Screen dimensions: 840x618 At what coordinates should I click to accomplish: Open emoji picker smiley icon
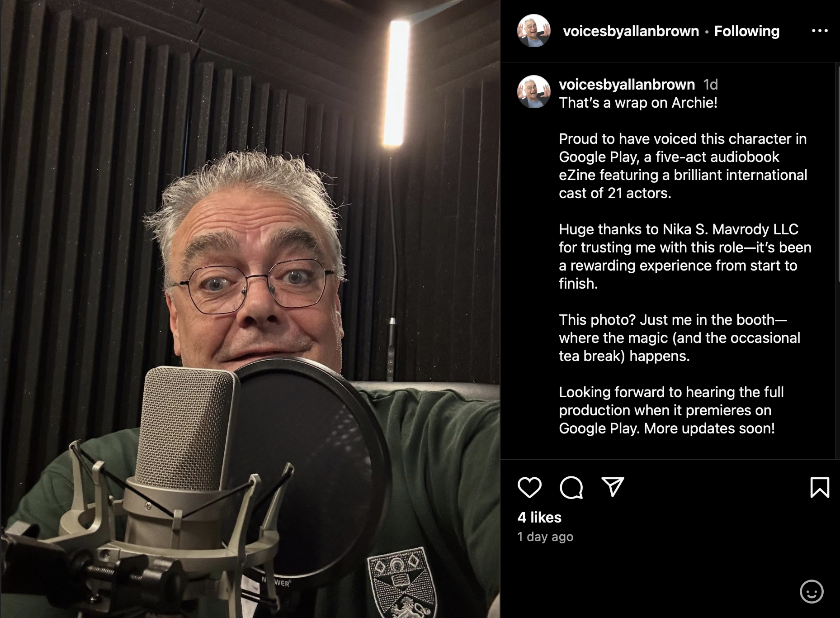point(812,591)
